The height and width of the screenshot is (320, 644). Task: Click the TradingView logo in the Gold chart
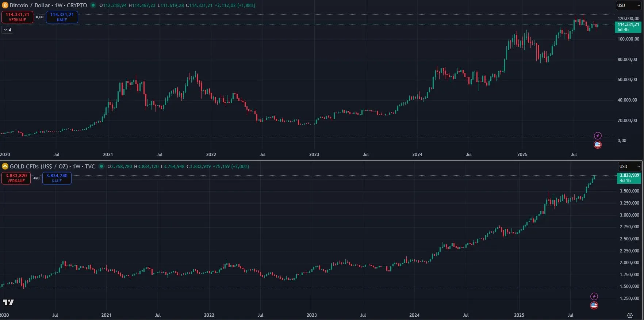point(8,302)
